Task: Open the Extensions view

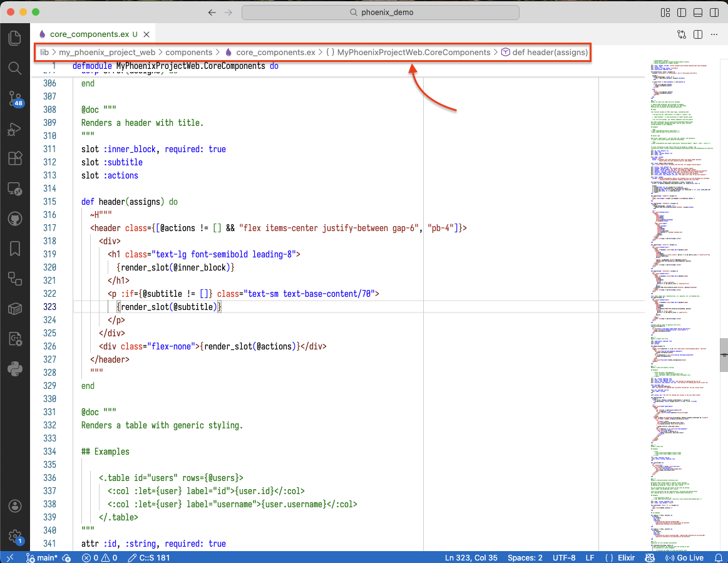Action: coord(14,158)
